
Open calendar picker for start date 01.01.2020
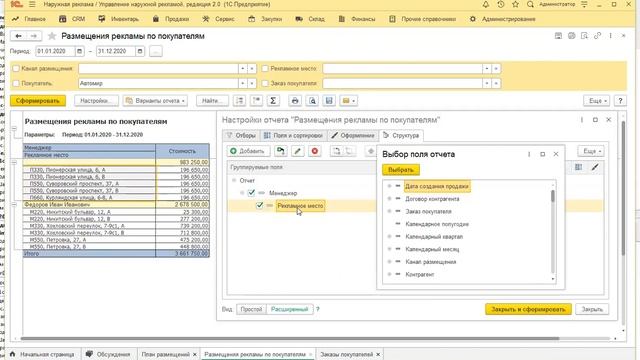pyautogui.click(x=80, y=51)
